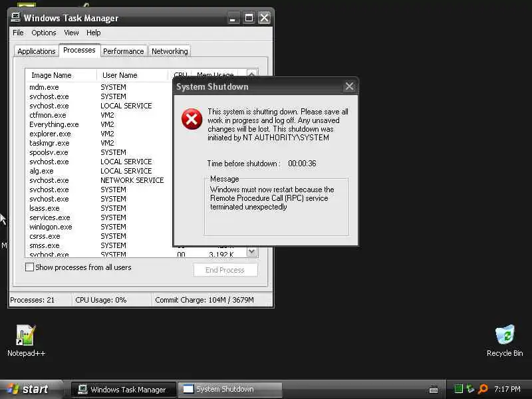Open the Recycle Bin desktop icon
Screen dimensions: 532x399
coord(505,340)
